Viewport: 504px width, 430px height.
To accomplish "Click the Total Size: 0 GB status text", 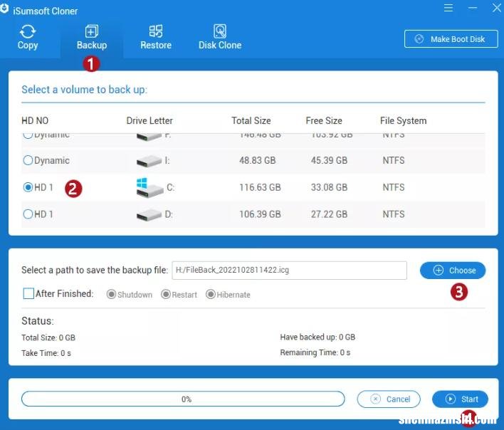I will (48, 337).
